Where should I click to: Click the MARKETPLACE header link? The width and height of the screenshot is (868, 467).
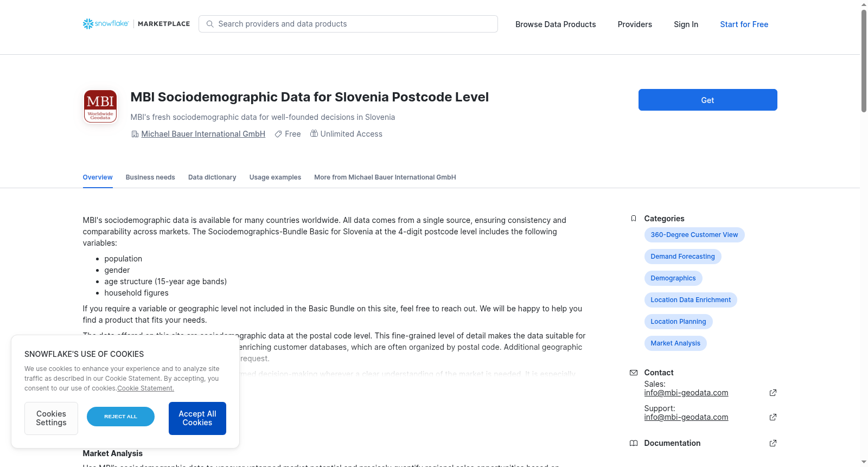click(x=164, y=24)
